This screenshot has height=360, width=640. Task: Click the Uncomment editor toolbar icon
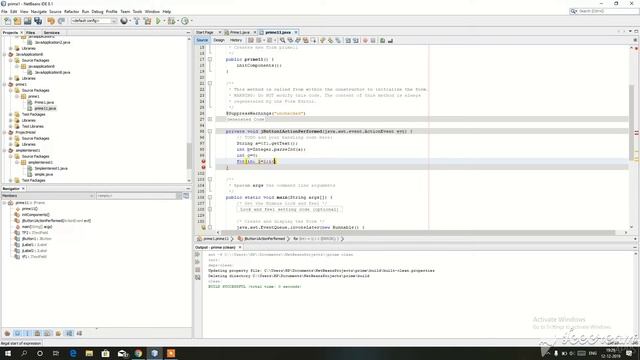(390, 40)
